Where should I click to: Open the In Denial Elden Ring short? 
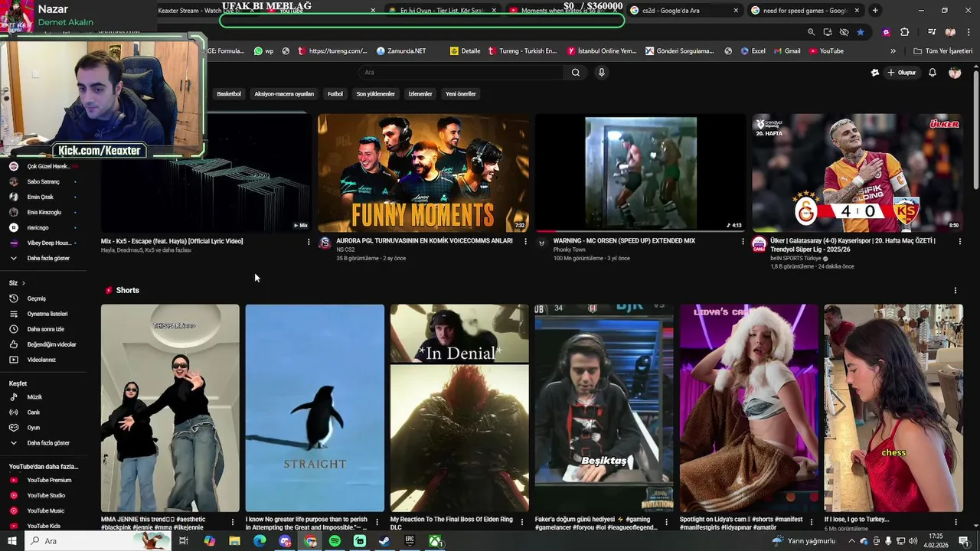click(x=459, y=408)
